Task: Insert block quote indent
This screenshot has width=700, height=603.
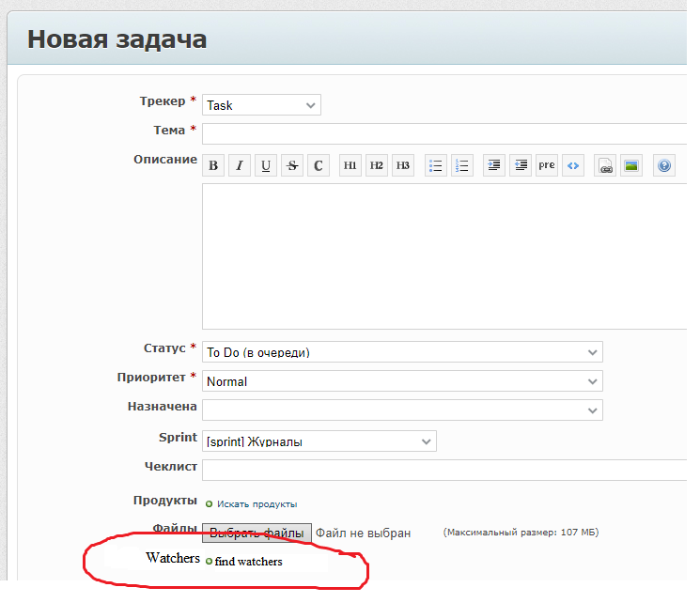Action: (494, 165)
